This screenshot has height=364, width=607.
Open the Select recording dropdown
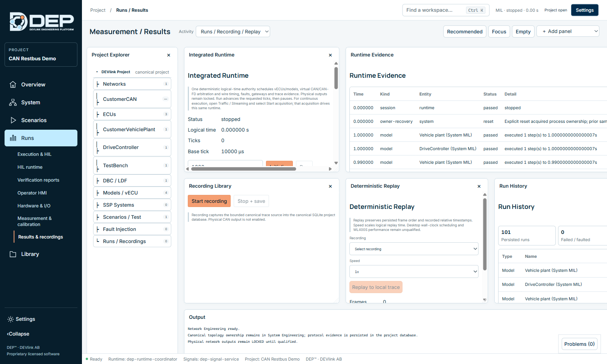414,249
